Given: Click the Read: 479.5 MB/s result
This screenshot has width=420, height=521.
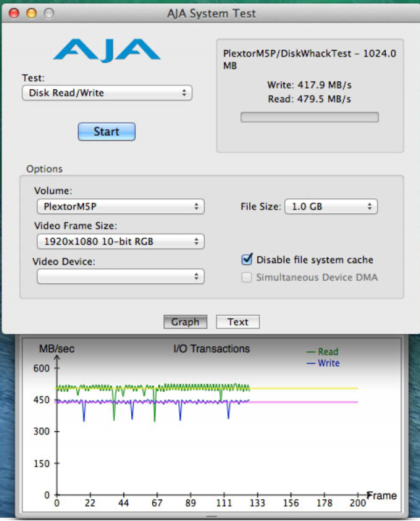Looking at the screenshot, I should pos(309,98).
